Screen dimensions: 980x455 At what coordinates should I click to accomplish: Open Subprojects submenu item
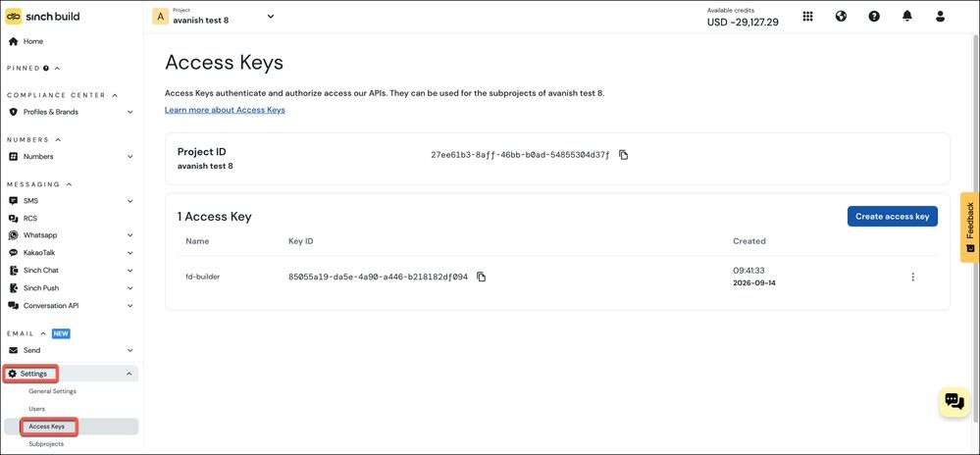click(x=46, y=444)
